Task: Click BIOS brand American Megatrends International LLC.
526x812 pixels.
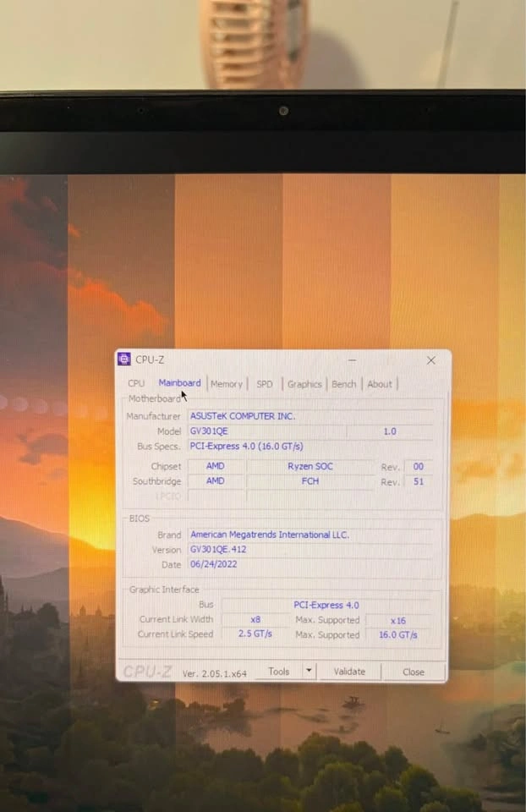Action: (x=310, y=535)
